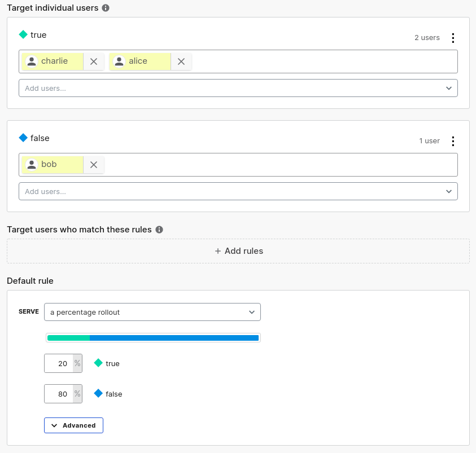
Task: Click green diamond icon in the true targeting card
Action: coord(23,34)
